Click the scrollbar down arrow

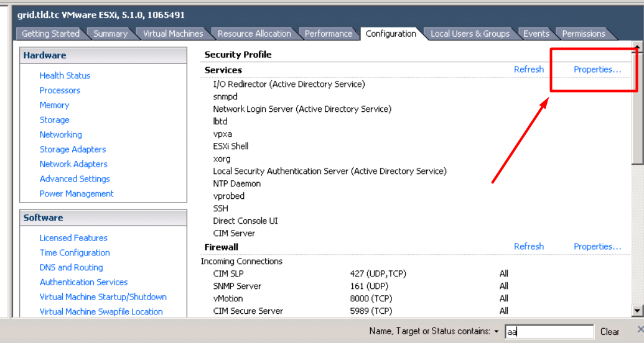click(x=637, y=311)
